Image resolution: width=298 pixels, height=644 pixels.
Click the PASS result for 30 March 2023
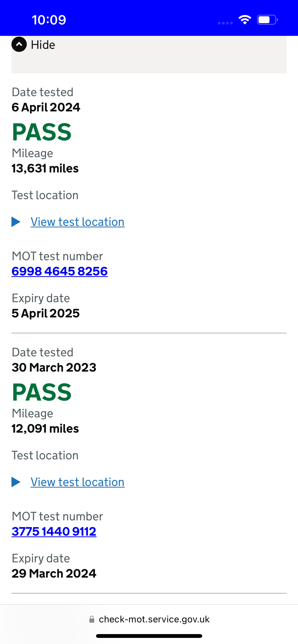(42, 392)
